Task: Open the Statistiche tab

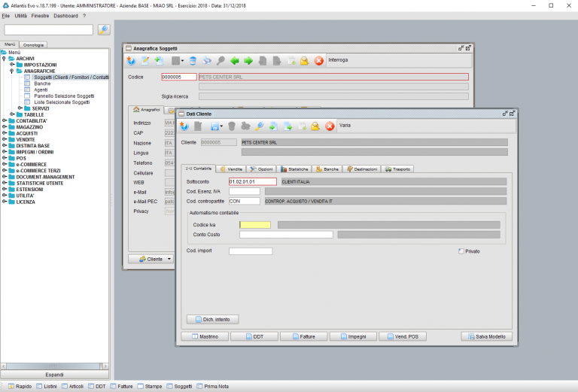Action: [x=294, y=169]
